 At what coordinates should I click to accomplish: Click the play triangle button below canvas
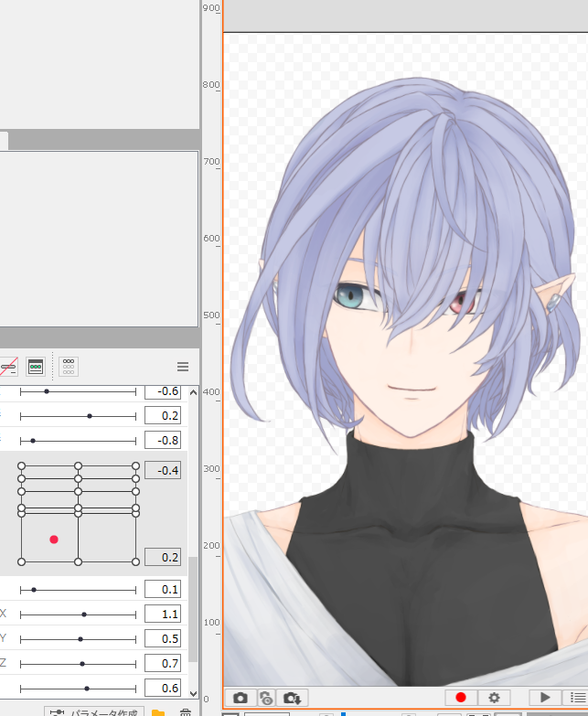tap(545, 698)
